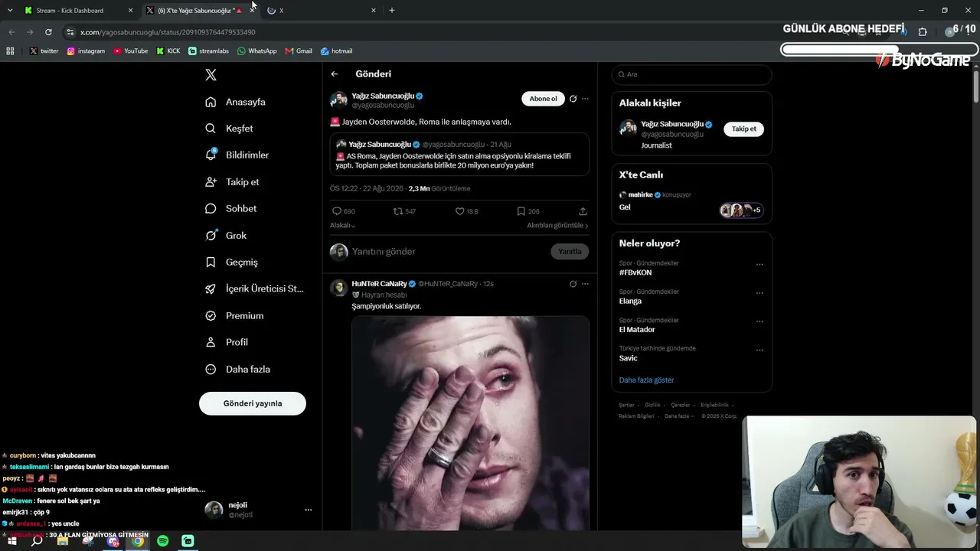
Task: Open Profil from the sidebar
Action: point(226,343)
